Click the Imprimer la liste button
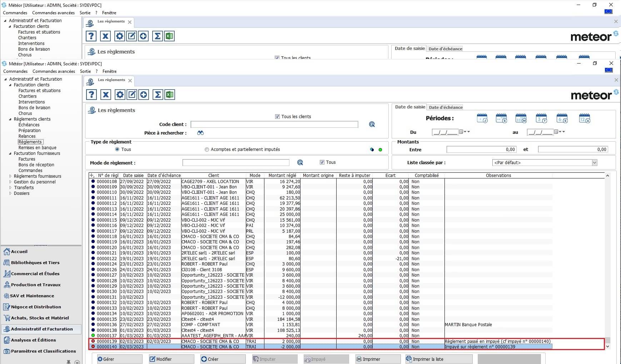Screen dimensions: 621x364 pyautogui.click(x=438, y=359)
